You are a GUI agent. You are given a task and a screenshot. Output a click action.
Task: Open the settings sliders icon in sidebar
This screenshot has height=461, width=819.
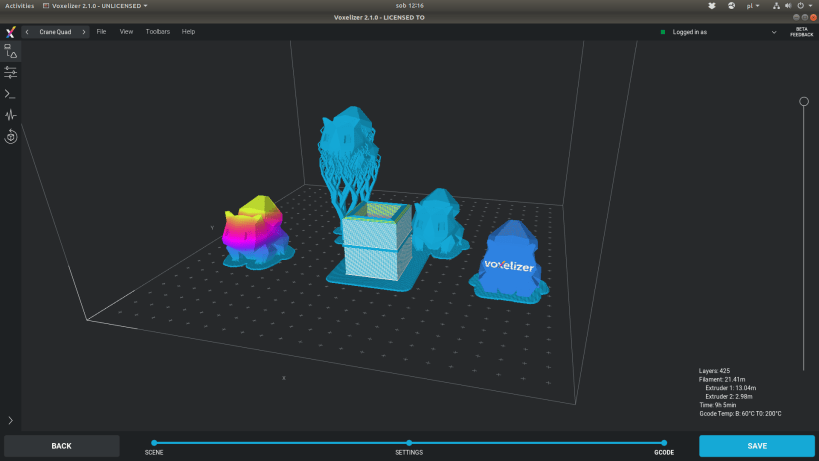tap(10, 72)
